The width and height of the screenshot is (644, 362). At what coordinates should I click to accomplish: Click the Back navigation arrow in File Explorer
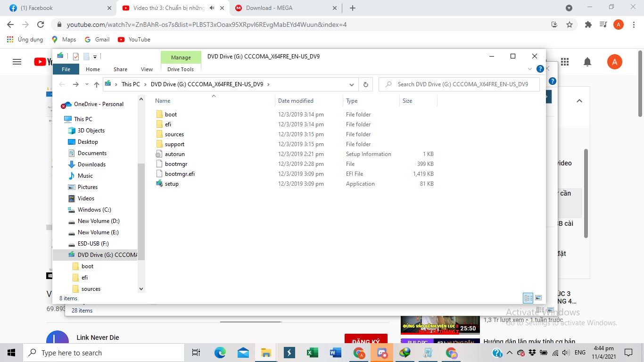tap(62, 84)
